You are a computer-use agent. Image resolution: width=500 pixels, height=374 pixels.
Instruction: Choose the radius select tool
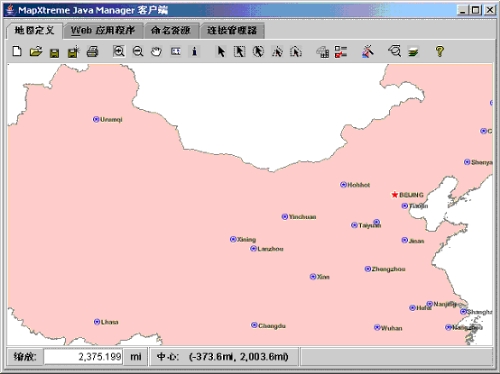pos(258,51)
